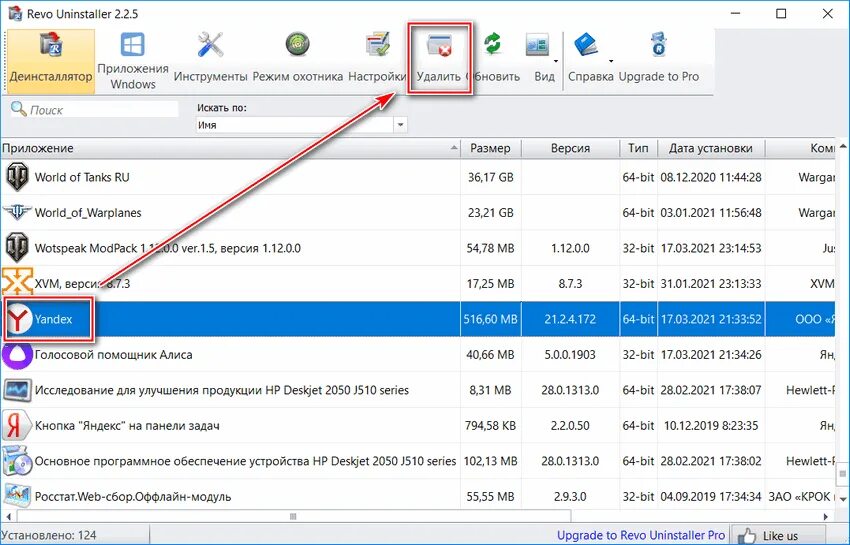Click into the Поиск search field

[103, 110]
